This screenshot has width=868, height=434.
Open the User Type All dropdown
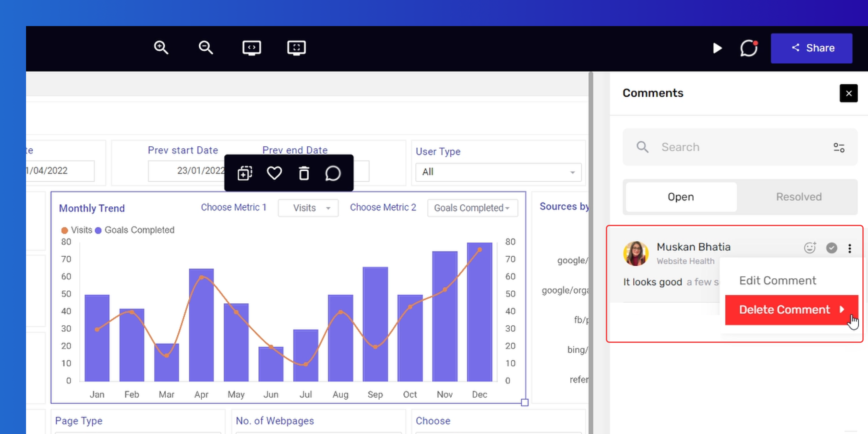pos(498,172)
